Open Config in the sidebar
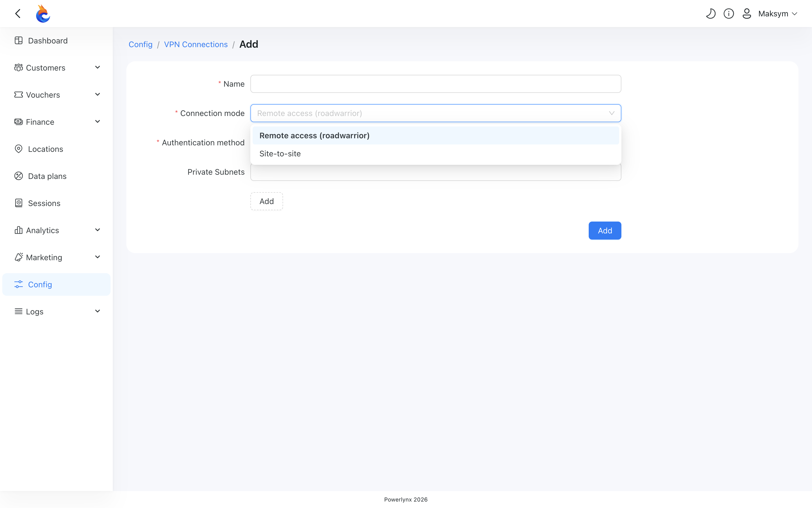 pyautogui.click(x=56, y=284)
